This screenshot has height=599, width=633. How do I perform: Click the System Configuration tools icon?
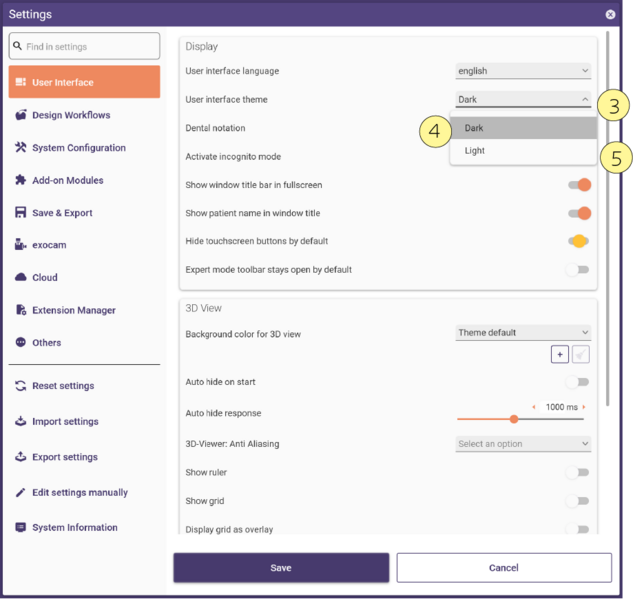tap(21, 147)
